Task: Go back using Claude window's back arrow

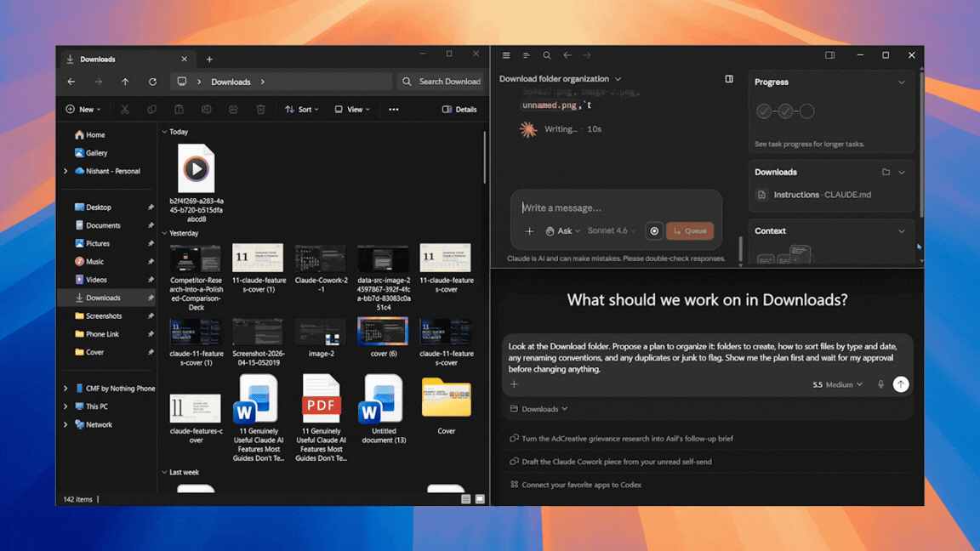Action: click(x=567, y=55)
